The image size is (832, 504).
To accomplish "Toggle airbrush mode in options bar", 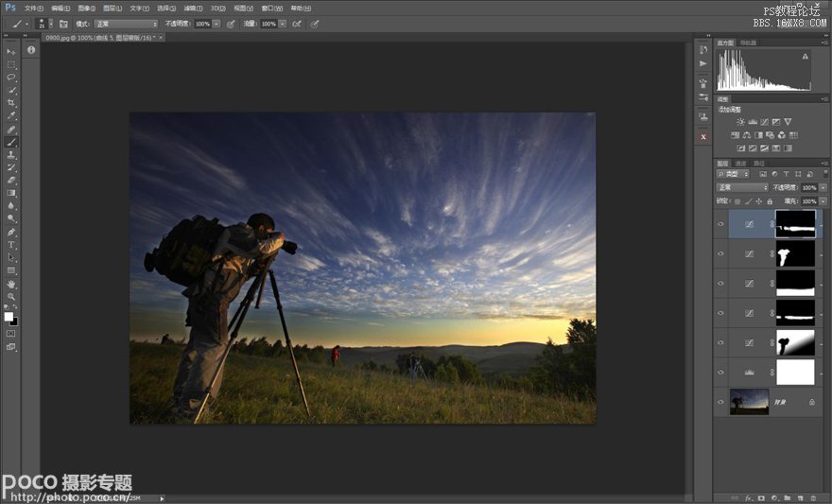I will click(x=297, y=24).
